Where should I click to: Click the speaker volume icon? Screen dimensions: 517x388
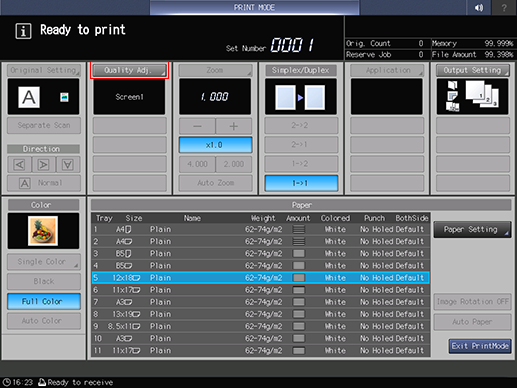click(x=479, y=7)
